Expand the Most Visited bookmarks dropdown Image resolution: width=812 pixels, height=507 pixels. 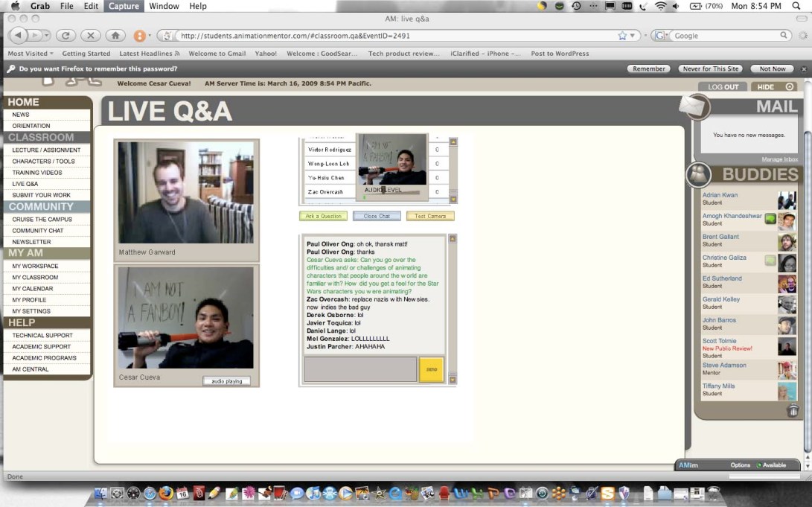[30, 54]
